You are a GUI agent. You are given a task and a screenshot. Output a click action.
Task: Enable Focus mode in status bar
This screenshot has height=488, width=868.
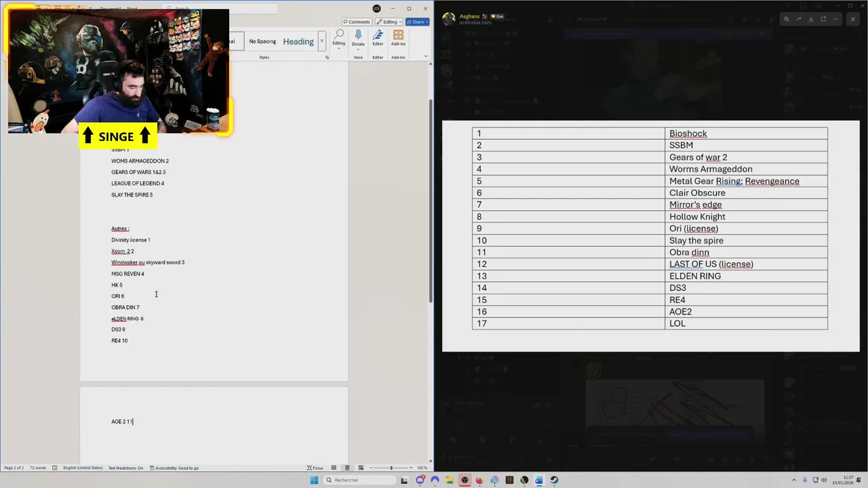click(315, 468)
